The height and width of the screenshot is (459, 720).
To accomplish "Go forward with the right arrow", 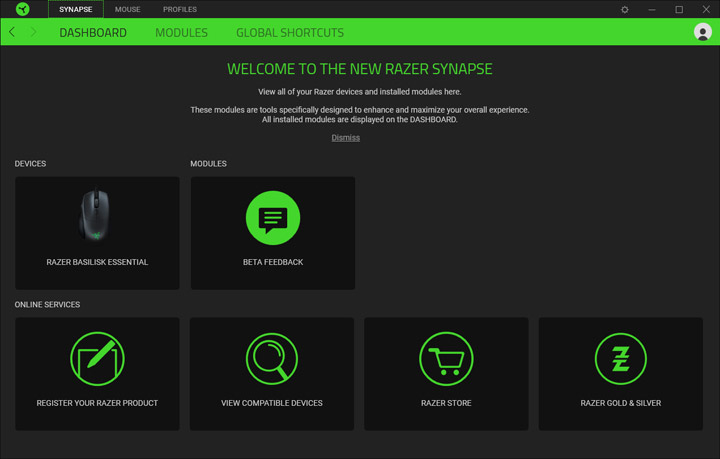I will click(33, 32).
